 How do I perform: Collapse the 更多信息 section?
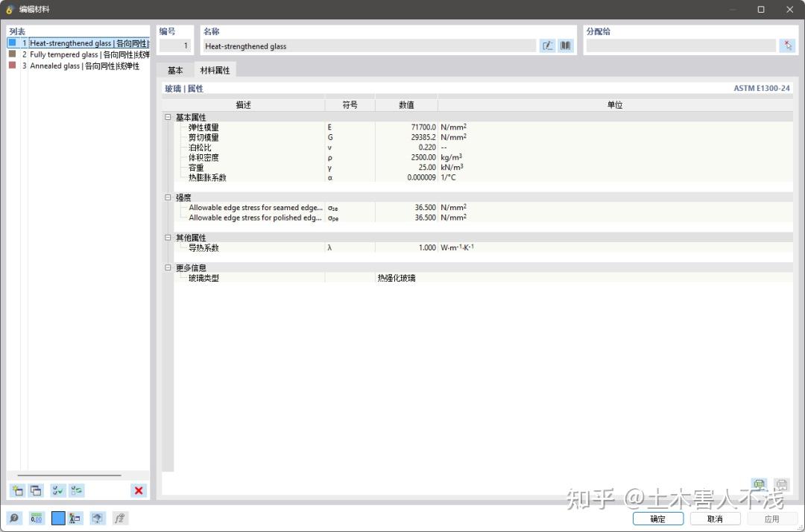(x=167, y=267)
